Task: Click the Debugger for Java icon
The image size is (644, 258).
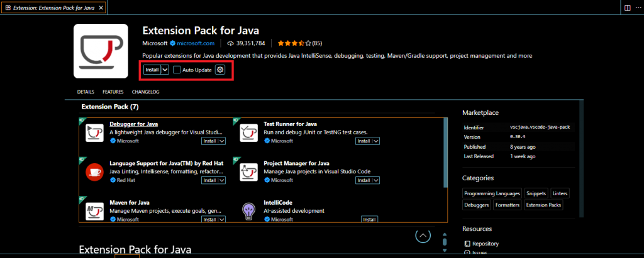Action: (x=94, y=133)
